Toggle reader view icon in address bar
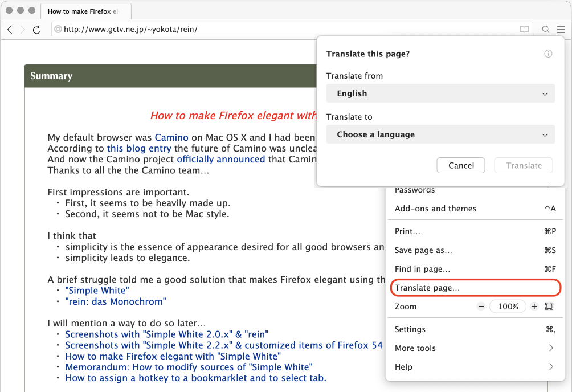Image resolution: width=572 pixels, height=392 pixels. [x=524, y=30]
